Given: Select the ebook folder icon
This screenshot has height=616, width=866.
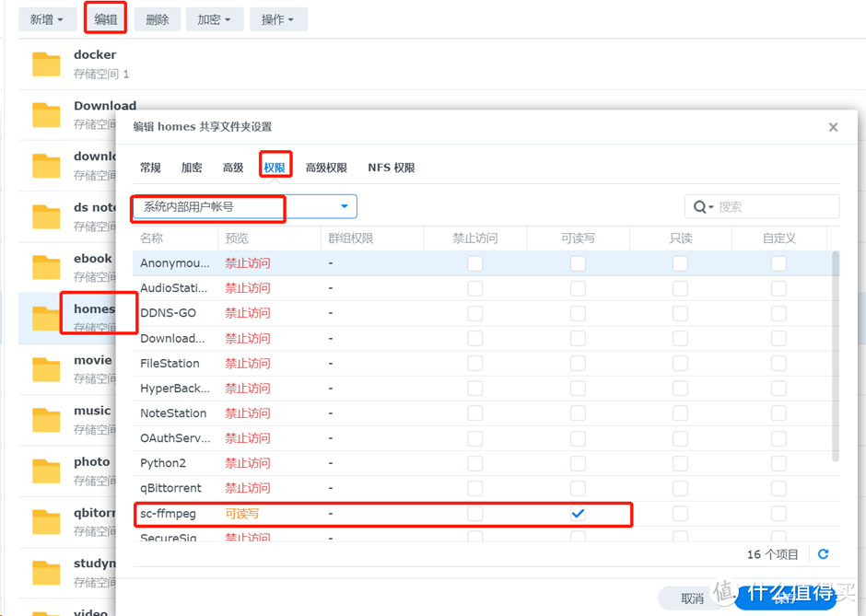Looking at the screenshot, I should [x=46, y=267].
